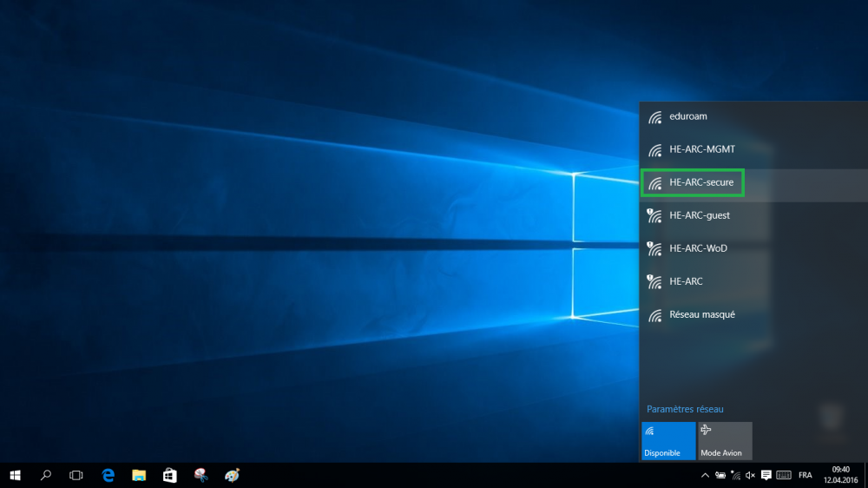This screenshot has width=868, height=488.
Task: Click the battery power tray icon
Action: [720, 475]
